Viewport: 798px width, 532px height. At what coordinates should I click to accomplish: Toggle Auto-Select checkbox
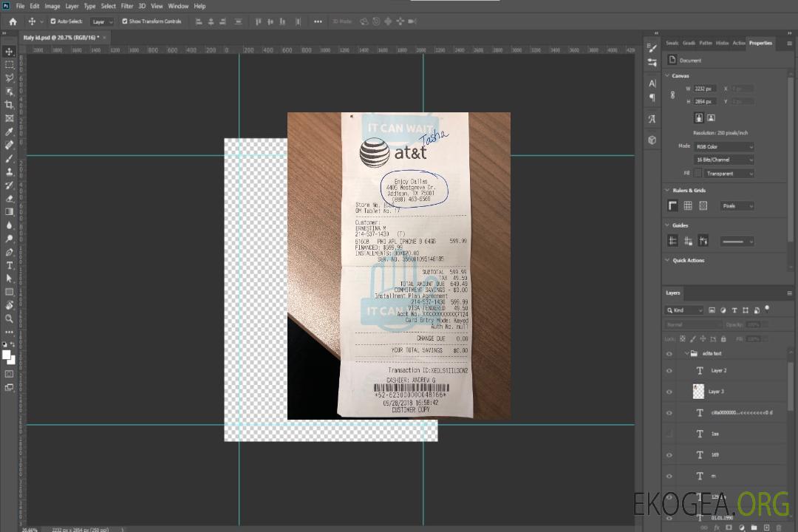coord(53,21)
